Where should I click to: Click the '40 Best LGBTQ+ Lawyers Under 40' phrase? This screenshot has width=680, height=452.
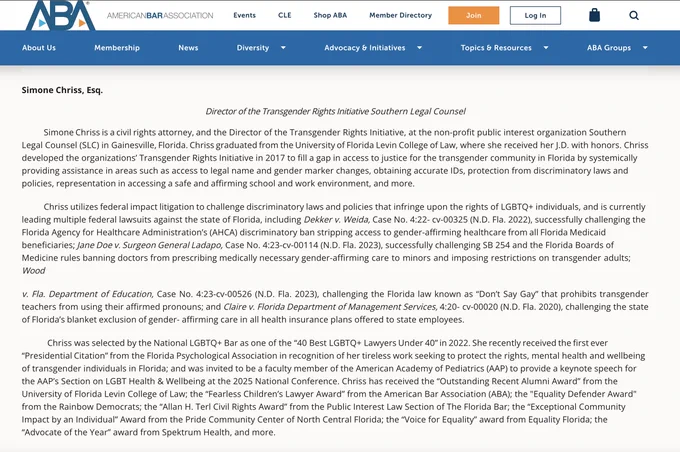tap(365, 343)
